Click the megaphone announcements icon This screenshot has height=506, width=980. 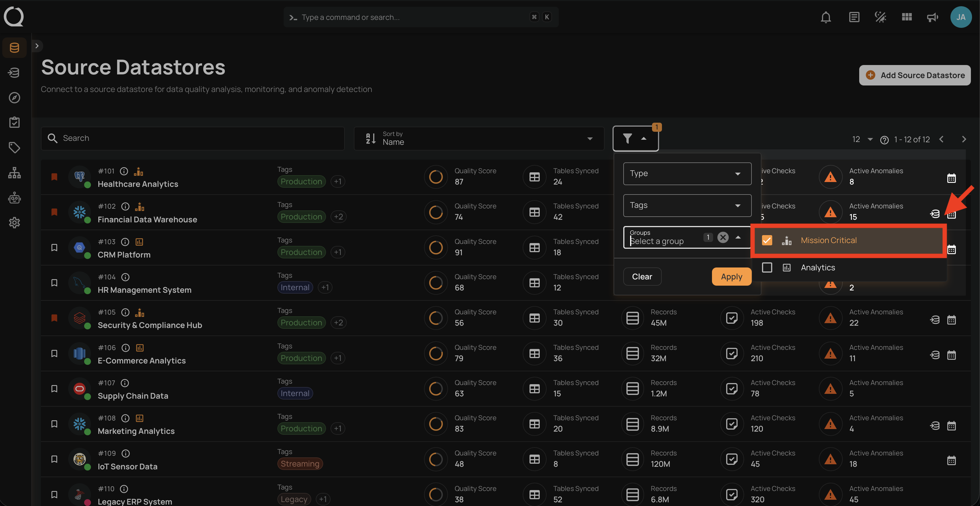(x=932, y=17)
